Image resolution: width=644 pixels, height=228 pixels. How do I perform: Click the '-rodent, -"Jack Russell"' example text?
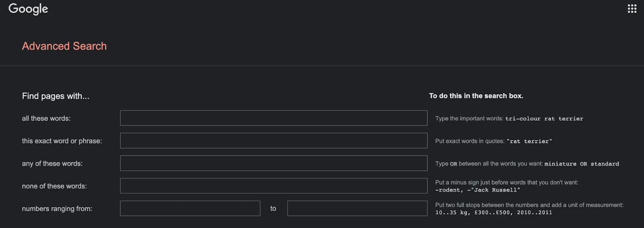[478, 190]
